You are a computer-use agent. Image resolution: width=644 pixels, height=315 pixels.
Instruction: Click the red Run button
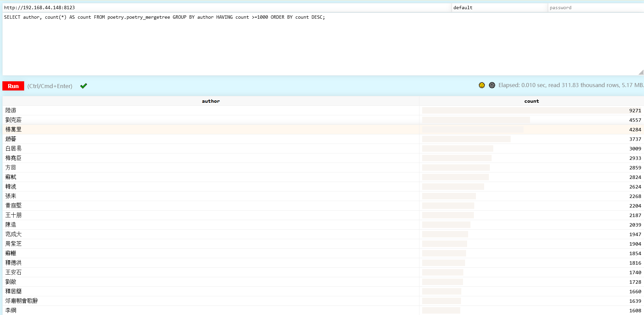[x=13, y=86]
